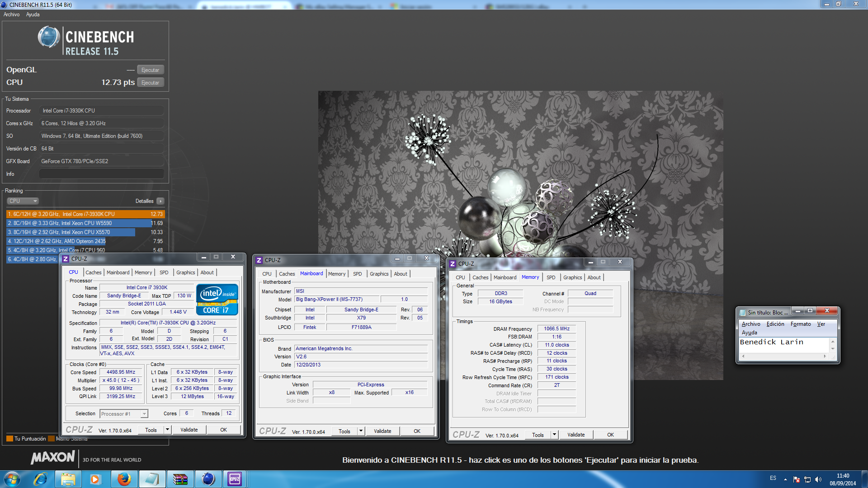Open Caches tab in first CPU-Z window

(x=94, y=272)
